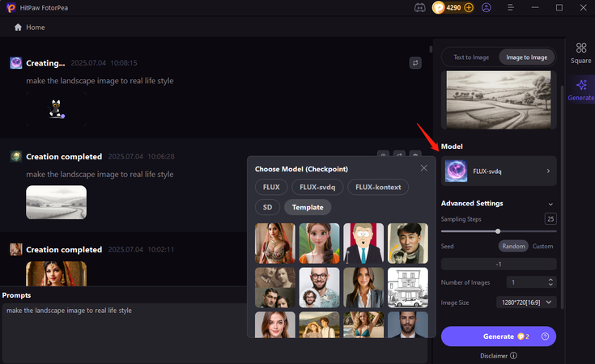Click the uploaded landscape sketch reference image
This screenshot has height=364, width=595.
499,100
